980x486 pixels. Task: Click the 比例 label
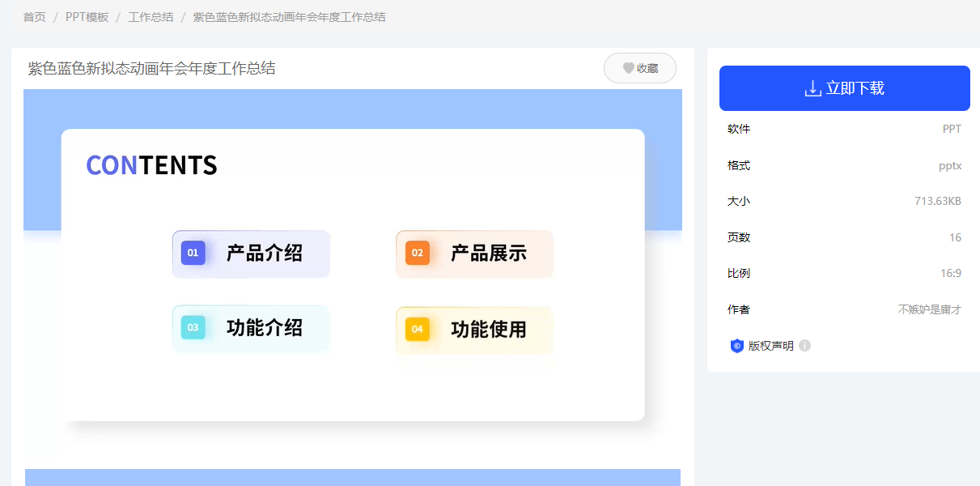coord(739,273)
